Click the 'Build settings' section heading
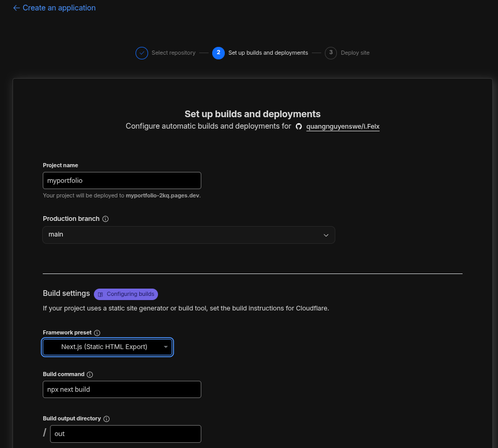Image resolution: width=498 pixels, height=448 pixels. coord(66,293)
